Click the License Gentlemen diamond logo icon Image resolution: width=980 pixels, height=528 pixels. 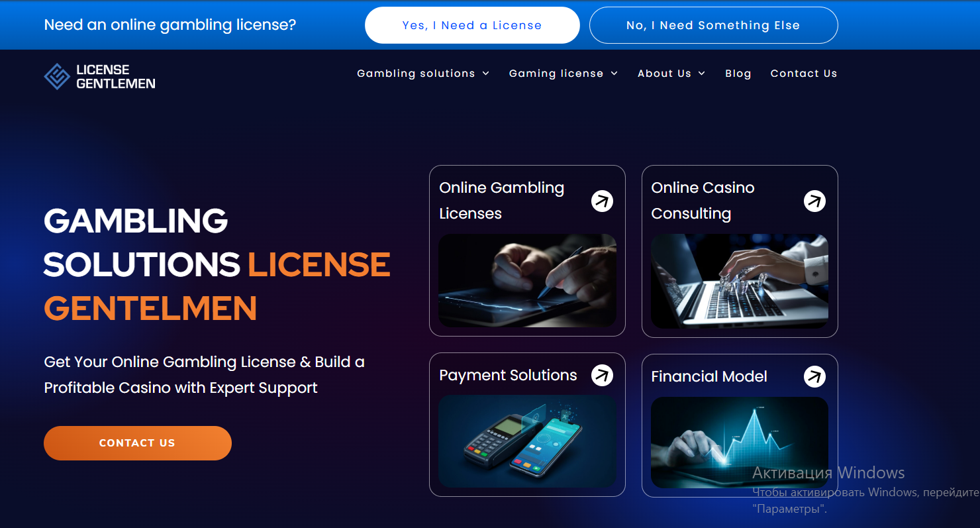point(57,76)
